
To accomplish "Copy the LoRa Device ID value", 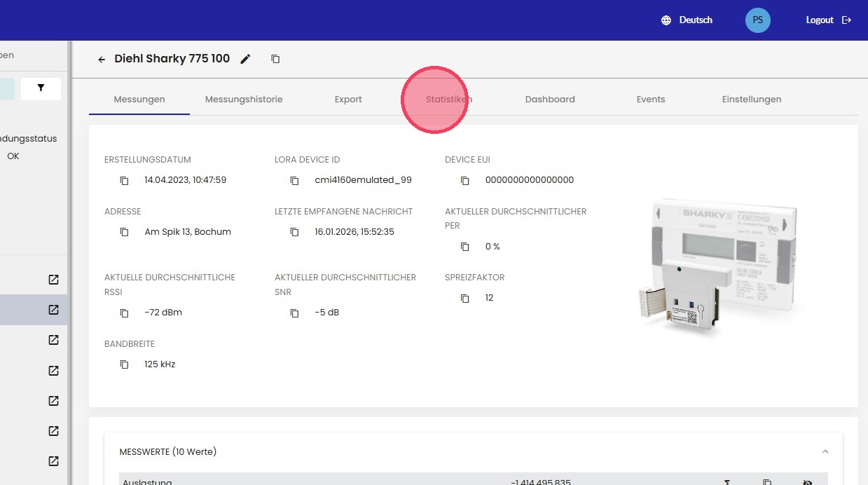I will tap(294, 181).
